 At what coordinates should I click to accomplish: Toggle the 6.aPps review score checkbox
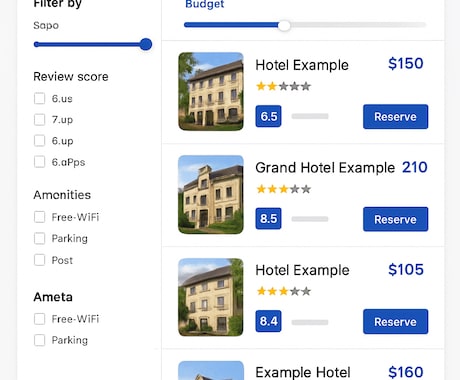[39, 162]
